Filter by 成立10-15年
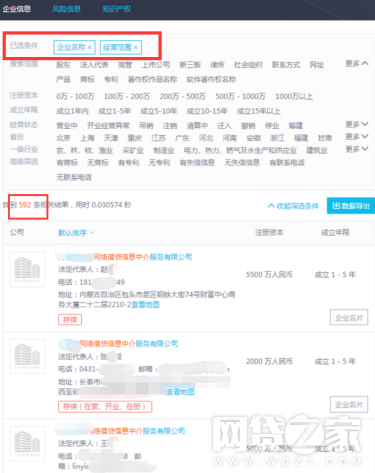The height and width of the screenshot is (473, 375). click(x=207, y=111)
